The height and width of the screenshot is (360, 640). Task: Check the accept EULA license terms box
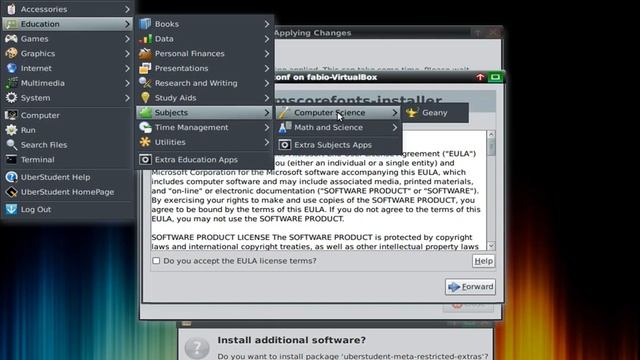click(156, 260)
